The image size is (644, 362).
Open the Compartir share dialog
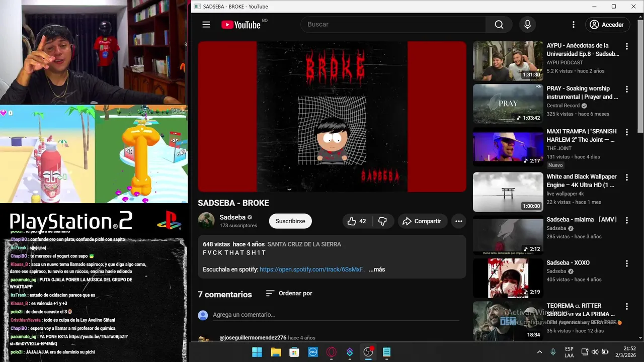tap(422, 221)
